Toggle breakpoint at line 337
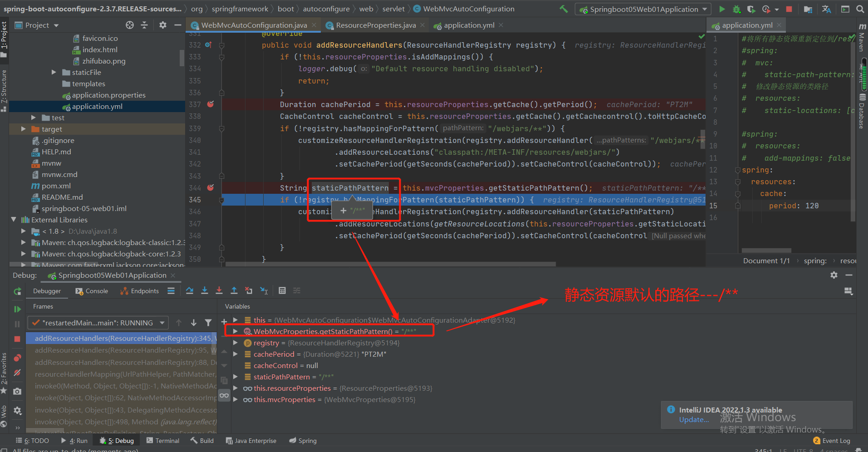868x452 pixels. [211, 104]
